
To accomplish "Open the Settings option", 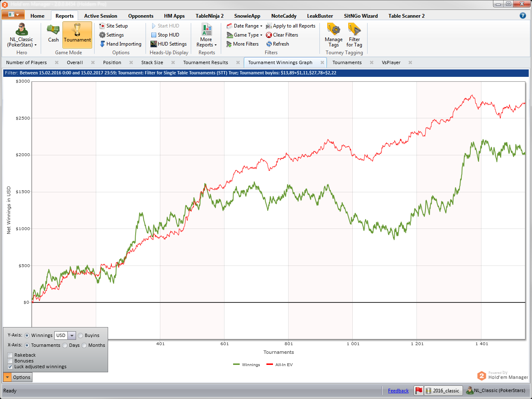I will pos(111,35).
